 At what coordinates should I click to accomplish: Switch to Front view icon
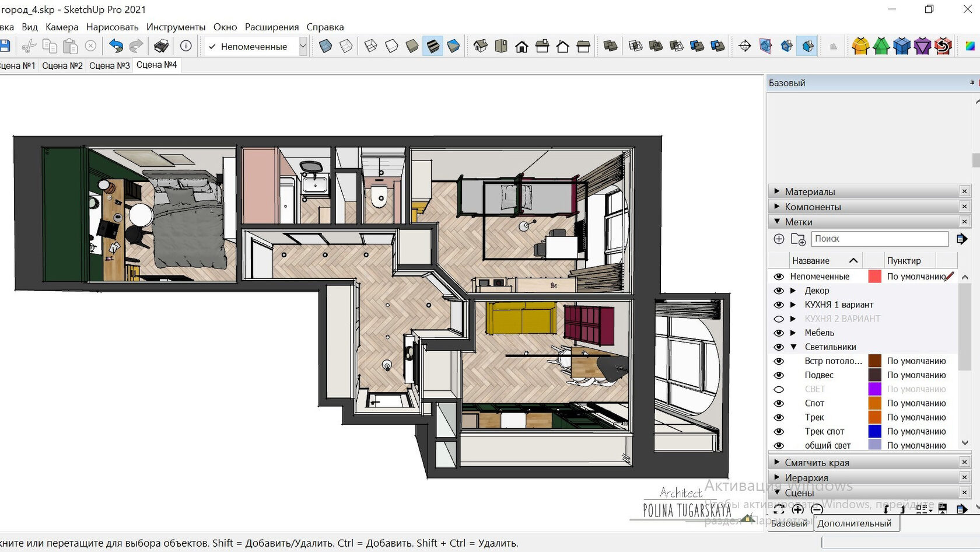[521, 46]
